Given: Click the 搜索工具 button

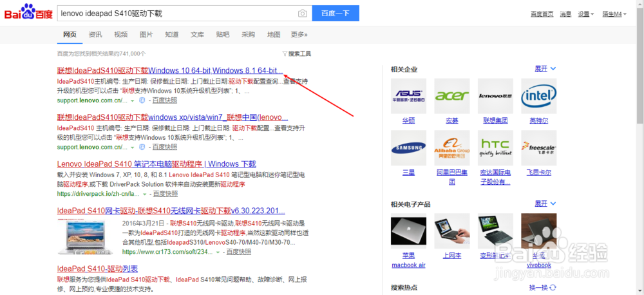Looking at the screenshot, I should pyautogui.click(x=296, y=54).
